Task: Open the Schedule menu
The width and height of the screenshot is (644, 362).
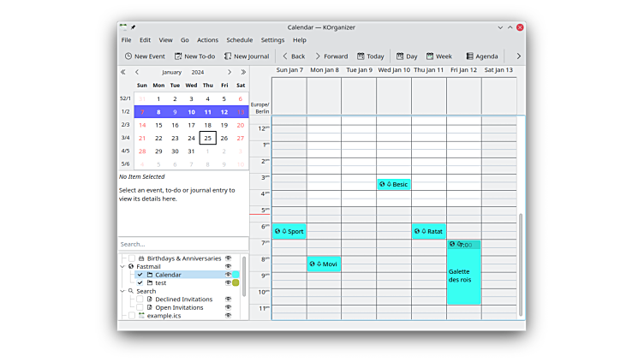Action: coord(239,40)
